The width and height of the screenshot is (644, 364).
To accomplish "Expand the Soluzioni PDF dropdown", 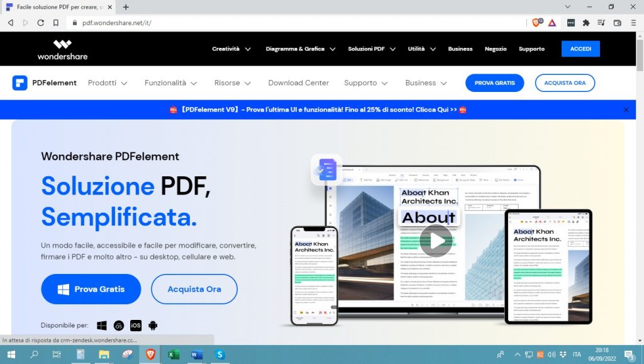I will pos(367,48).
